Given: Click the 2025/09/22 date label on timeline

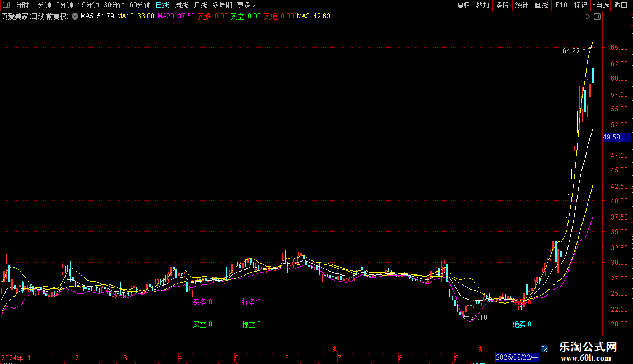Looking at the screenshot, I should (517, 357).
